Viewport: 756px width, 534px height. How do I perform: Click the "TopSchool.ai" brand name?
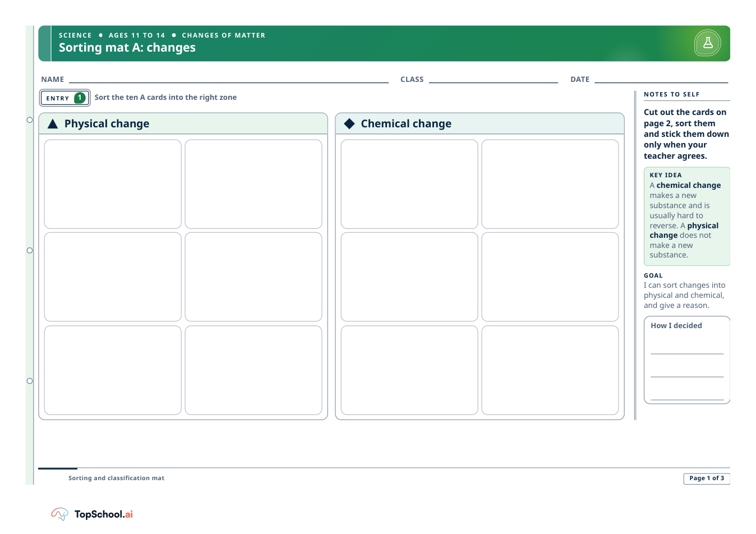pos(104,514)
